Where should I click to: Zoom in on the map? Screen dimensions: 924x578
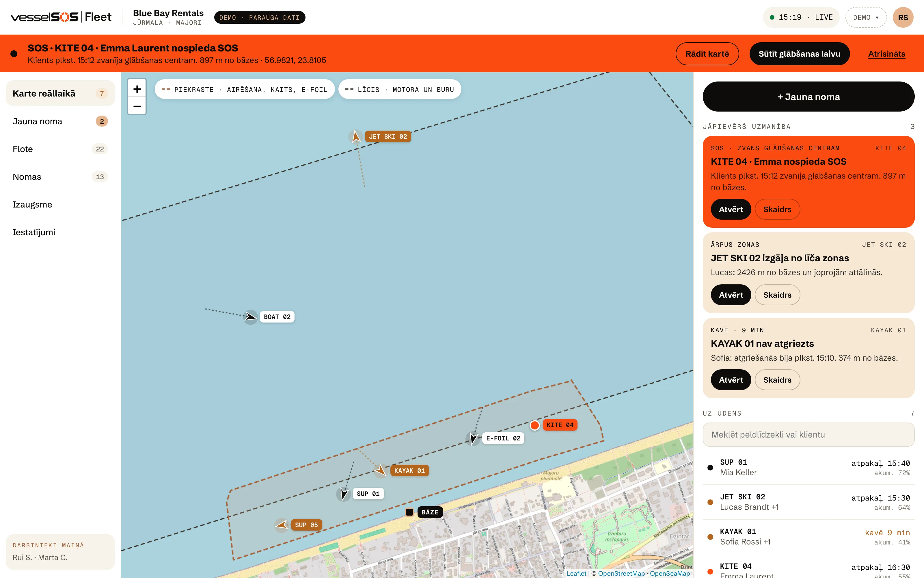tap(137, 89)
